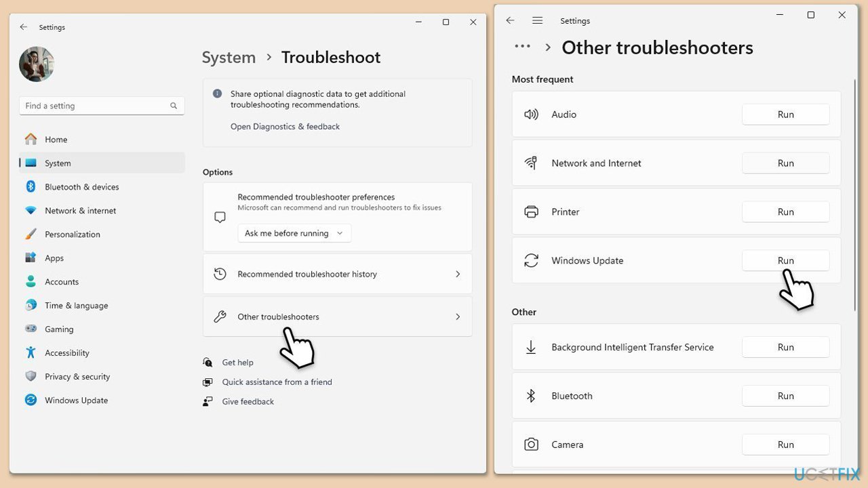Open Time & language settings
This screenshot has width=868, height=488.
tap(102, 306)
